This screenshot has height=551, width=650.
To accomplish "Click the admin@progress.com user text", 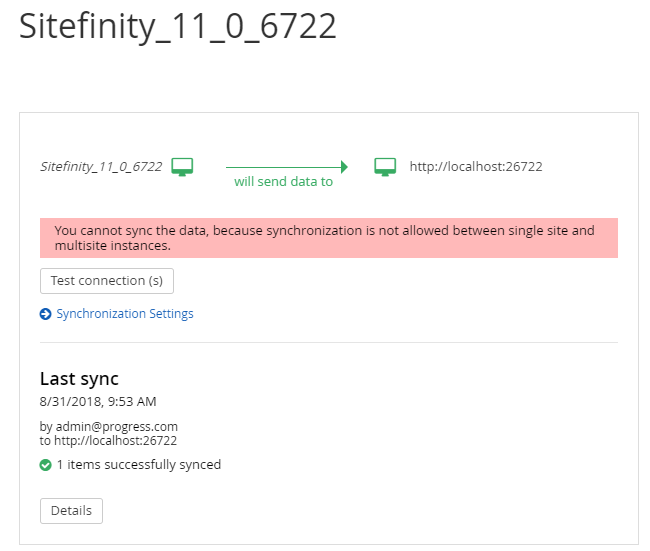I will point(116,427).
